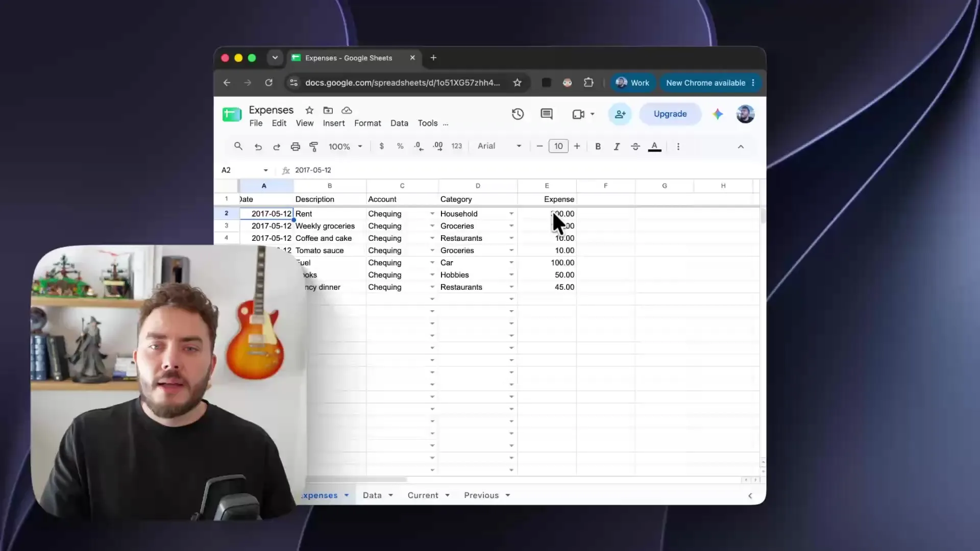Toggle italic formatting
The width and height of the screenshot is (980, 551).
[x=617, y=146]
